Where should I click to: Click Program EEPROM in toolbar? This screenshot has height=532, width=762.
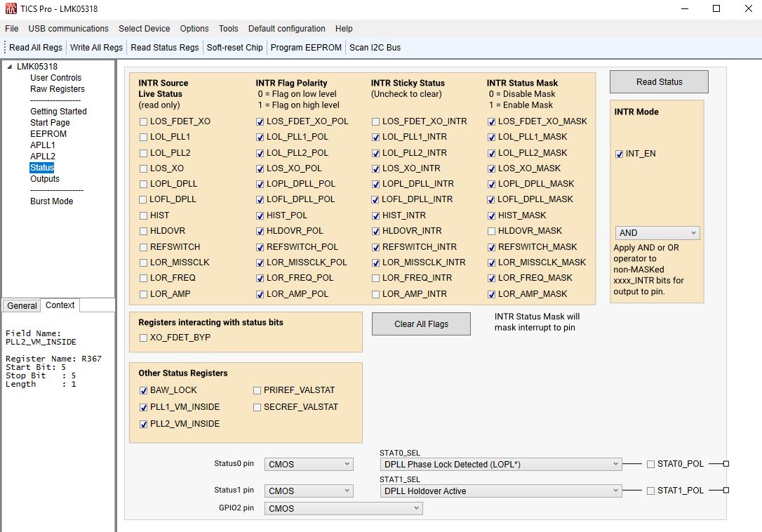306,48
